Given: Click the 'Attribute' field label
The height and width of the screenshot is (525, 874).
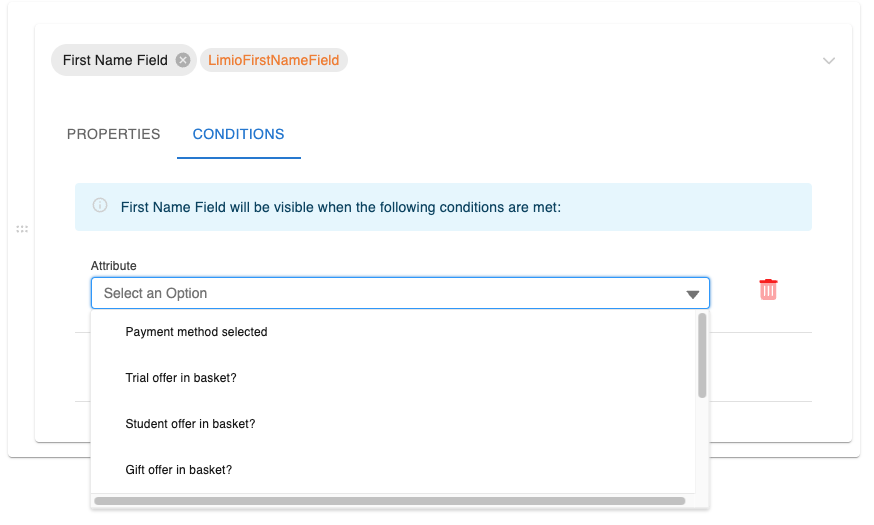Looking at the screenshot, I should (114, 266).
